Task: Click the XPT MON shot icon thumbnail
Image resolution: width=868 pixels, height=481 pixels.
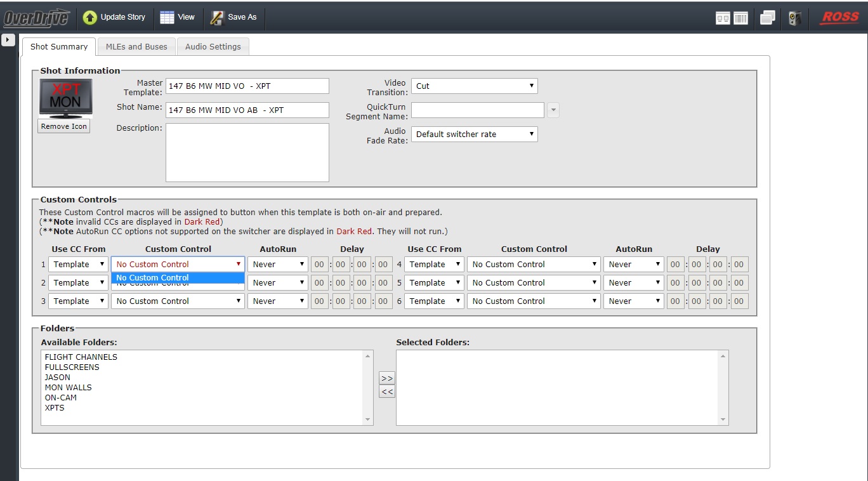Action: (x=65, y=98)
